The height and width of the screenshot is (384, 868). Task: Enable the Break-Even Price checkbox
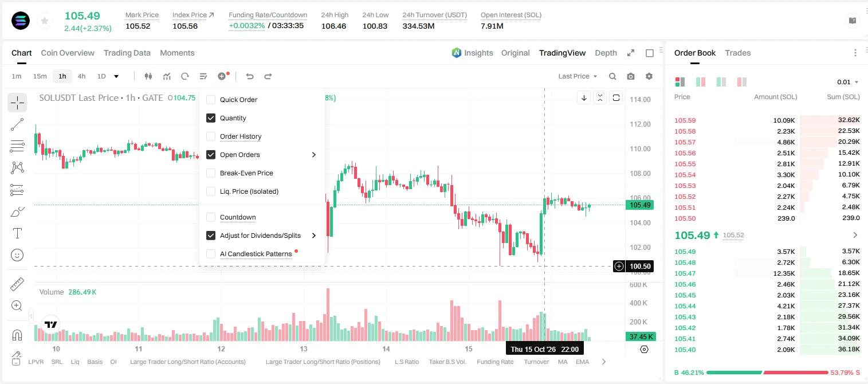[x=211, y=173]
